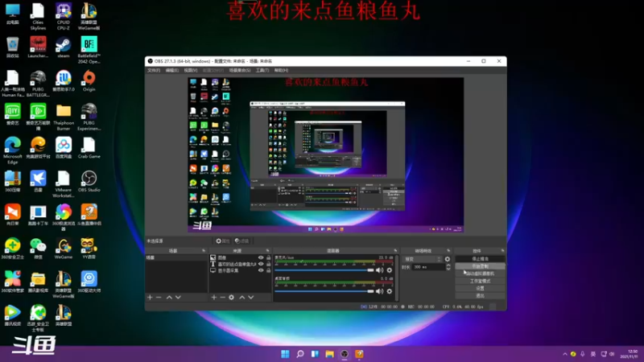
Task: Open taskbar Search
Action: click(x=300, y=354)
